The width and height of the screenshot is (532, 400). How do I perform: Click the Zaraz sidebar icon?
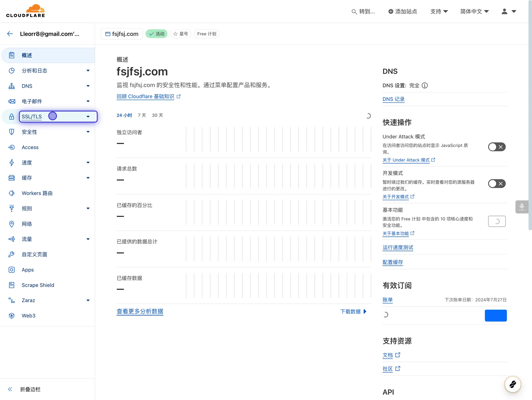pos(12,300)
